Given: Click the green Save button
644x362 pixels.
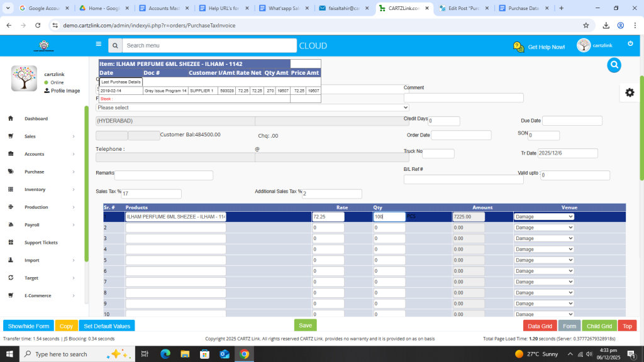Looking at the screenshot, I should click(x=305, y=326).
